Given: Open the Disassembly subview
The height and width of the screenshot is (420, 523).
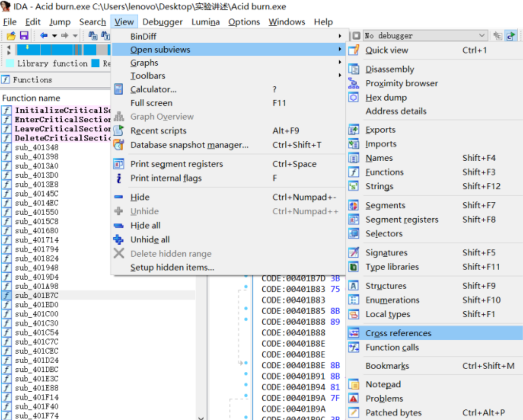Looking at the screenshot, I should (x=435, y=69).
